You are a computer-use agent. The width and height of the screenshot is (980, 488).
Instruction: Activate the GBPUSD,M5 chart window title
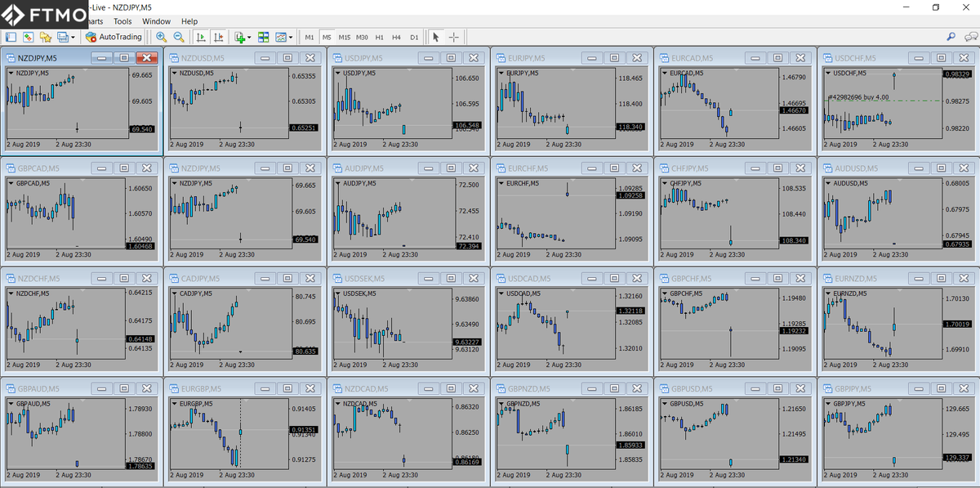pyautogui.click(x=693, y=389)
